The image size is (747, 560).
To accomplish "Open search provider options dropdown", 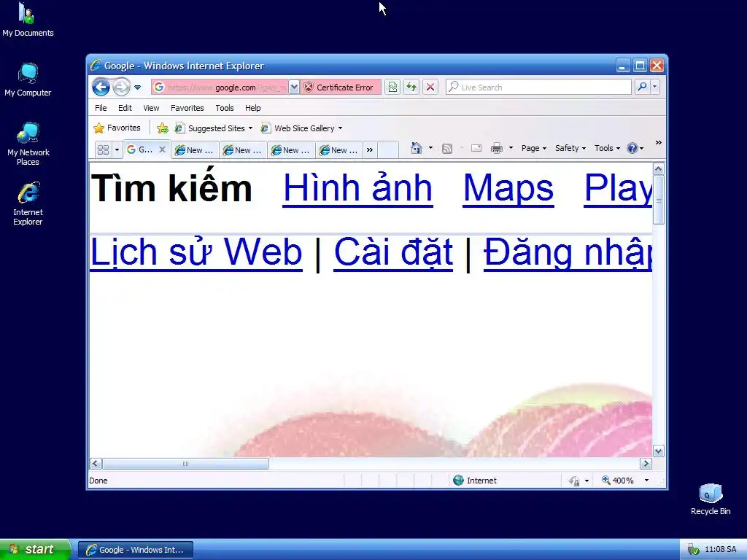I will coord(655,87).
